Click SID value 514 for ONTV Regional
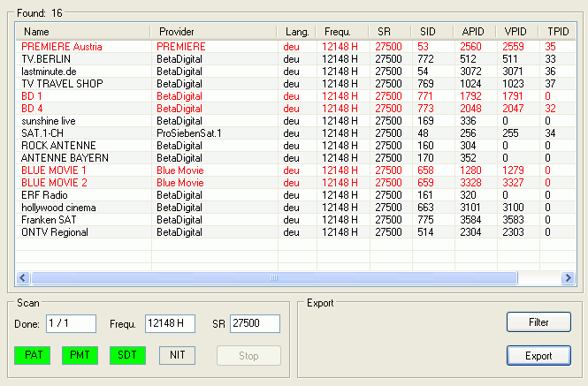 pyautogui.click(x=425, y=232)
